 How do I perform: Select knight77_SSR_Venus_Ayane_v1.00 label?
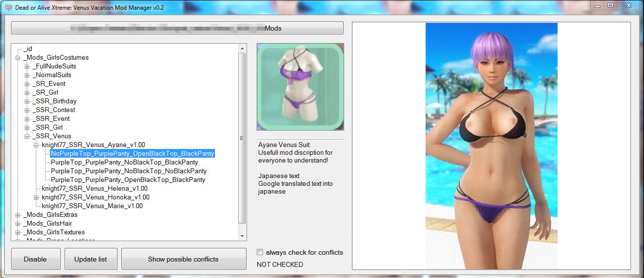tap(93, 145)
